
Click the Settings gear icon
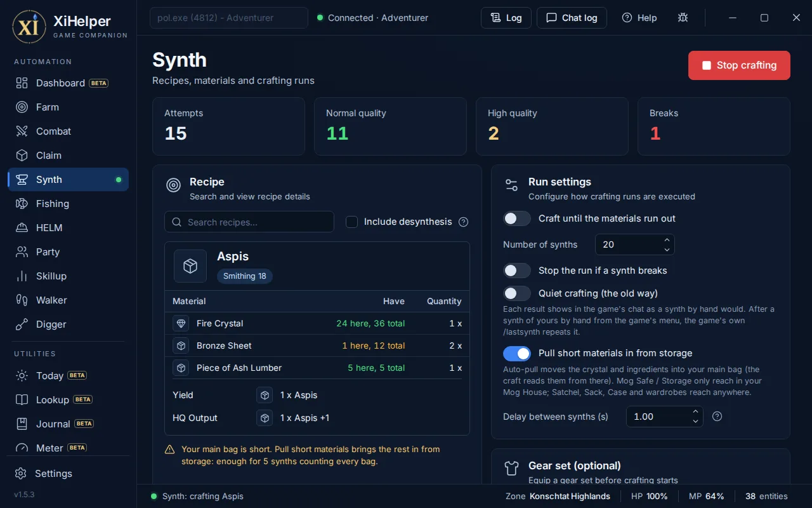click(21, 474)
